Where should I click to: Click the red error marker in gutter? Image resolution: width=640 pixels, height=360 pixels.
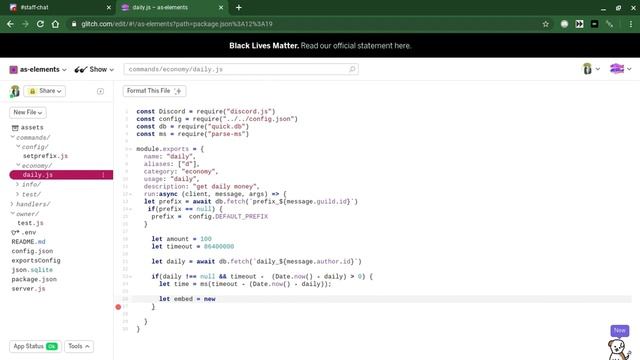118,307
